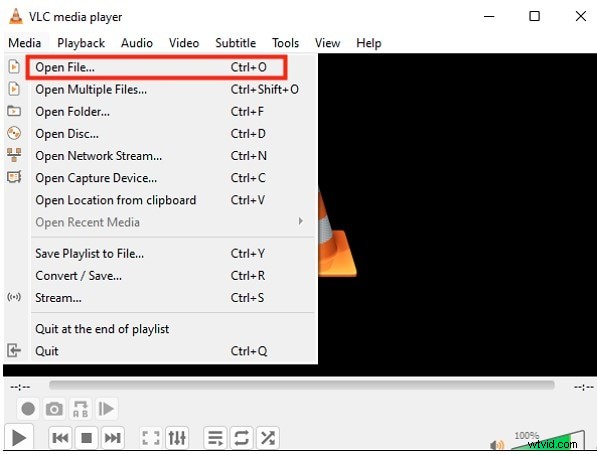The width and height of the screenshot is (597, 454).
Task: Mute audio via speaker icon
Action: [x=497, y=444]
